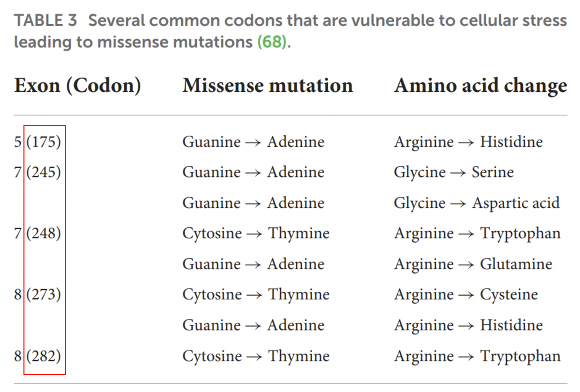Click "Arginine → Histidine" in the codon 175 row
Screen dimensions: 580x392
tap(468, 142)
